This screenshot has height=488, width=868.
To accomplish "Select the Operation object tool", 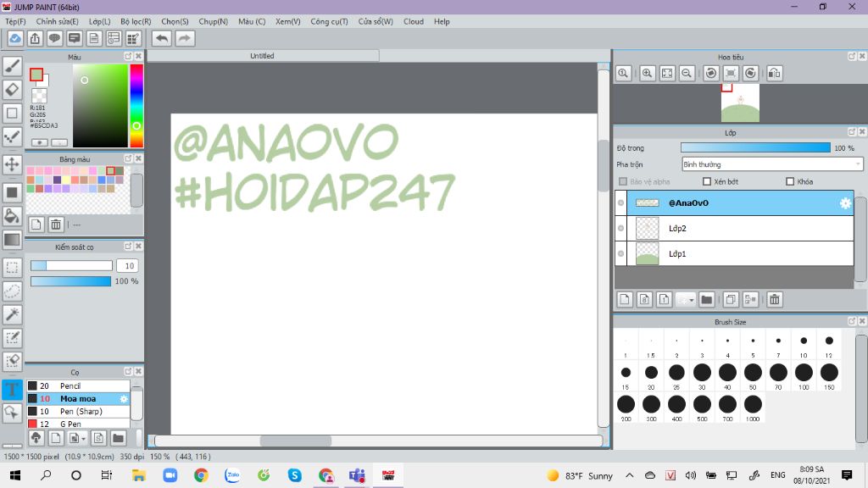I will [12, 413].
